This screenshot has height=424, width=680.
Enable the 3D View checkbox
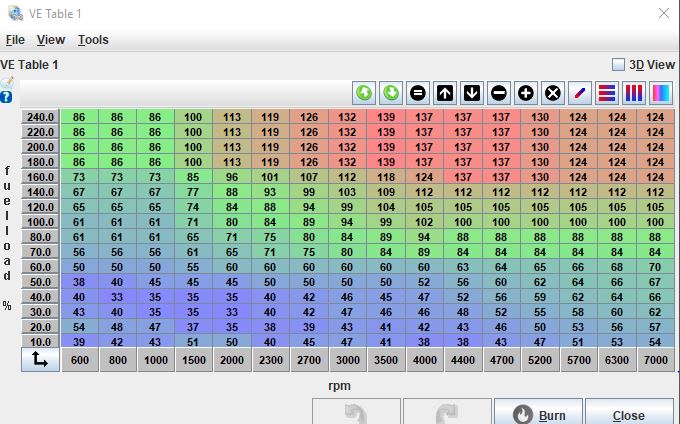click(618, 65)
